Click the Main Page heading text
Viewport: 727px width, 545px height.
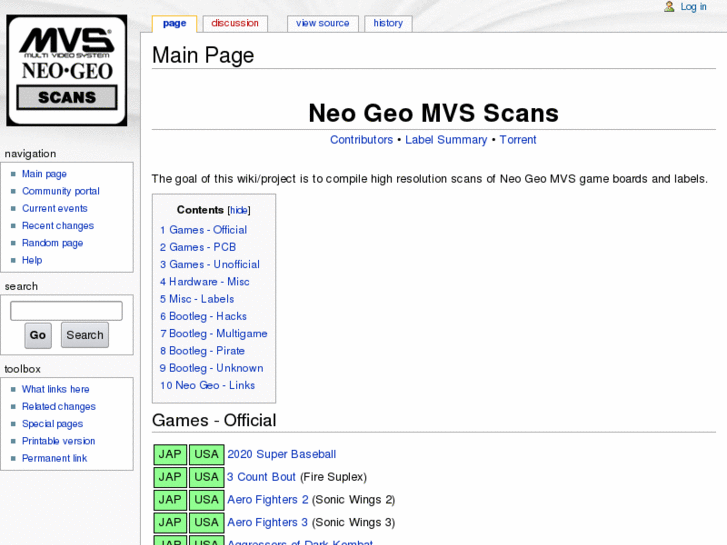(x=203, y=56)
